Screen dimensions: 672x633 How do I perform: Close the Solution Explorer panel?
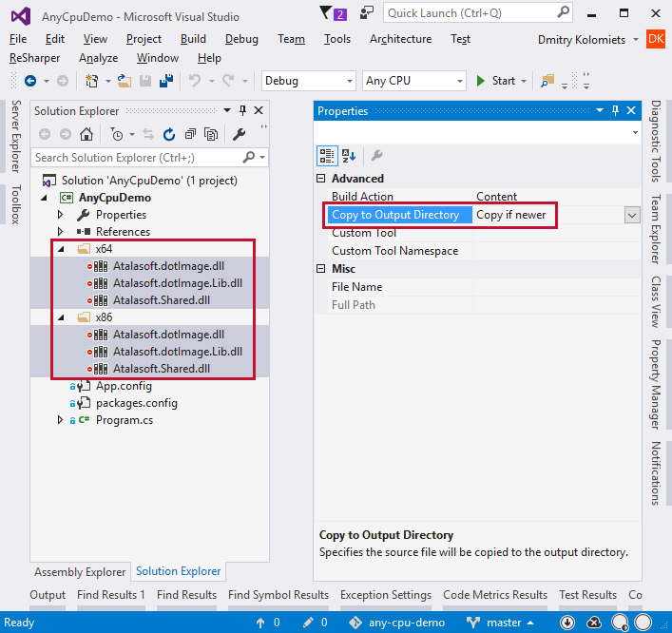pos(259,110)
